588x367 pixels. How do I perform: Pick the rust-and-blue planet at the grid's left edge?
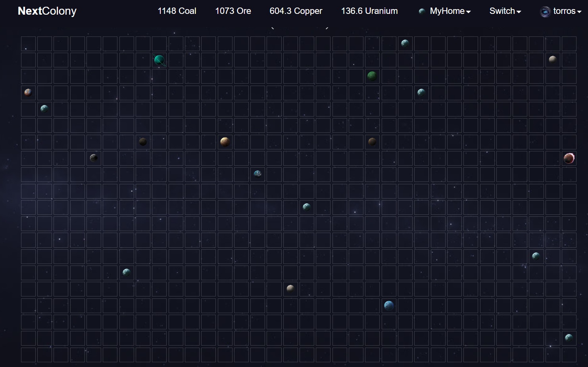pos(28,92)
